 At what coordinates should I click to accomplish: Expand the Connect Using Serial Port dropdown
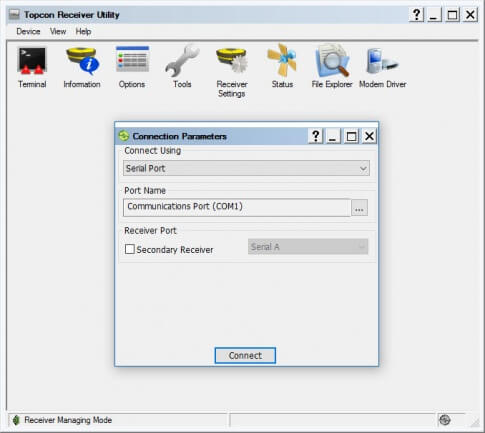246,168
